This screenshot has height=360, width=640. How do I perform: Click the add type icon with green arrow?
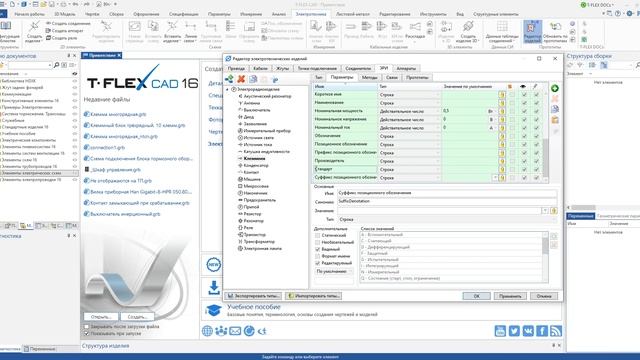229,79
